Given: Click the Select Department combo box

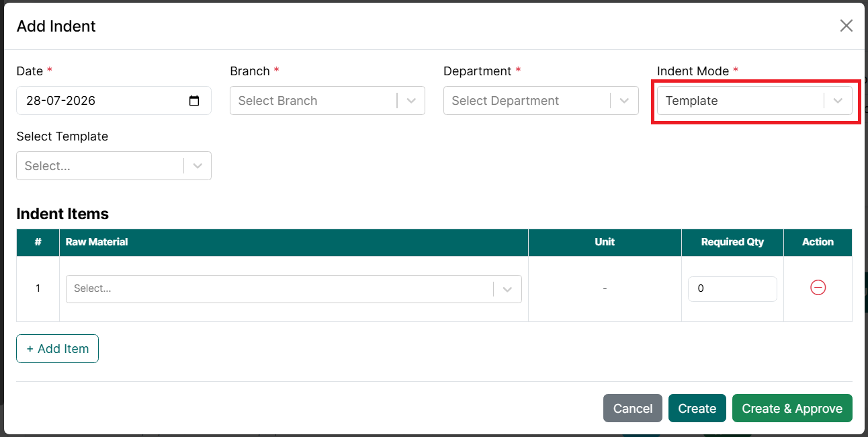Looking at the screenshot, I should click(541, 101).
